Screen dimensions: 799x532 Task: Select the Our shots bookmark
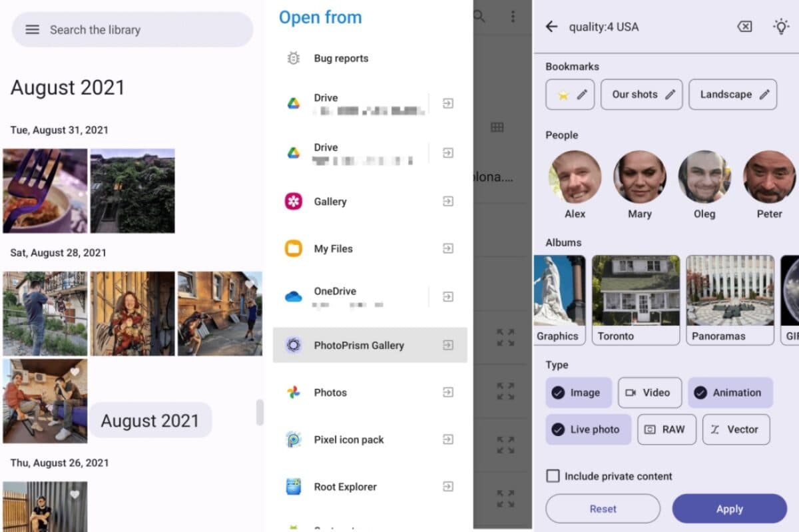(642, 95)
